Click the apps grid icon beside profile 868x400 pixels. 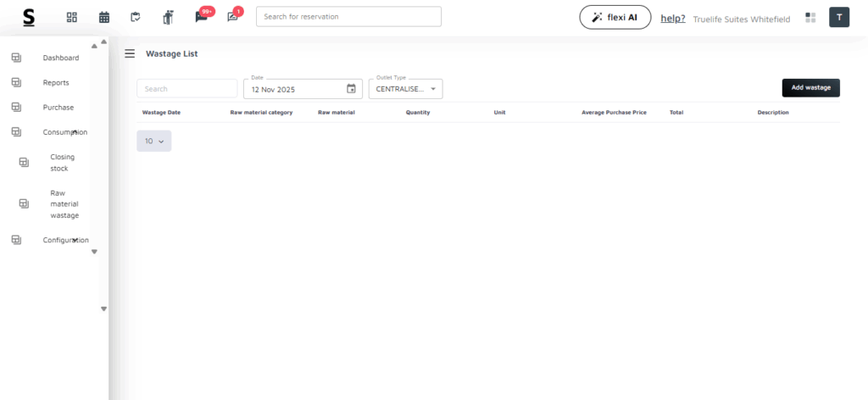(x=810, y=17)
